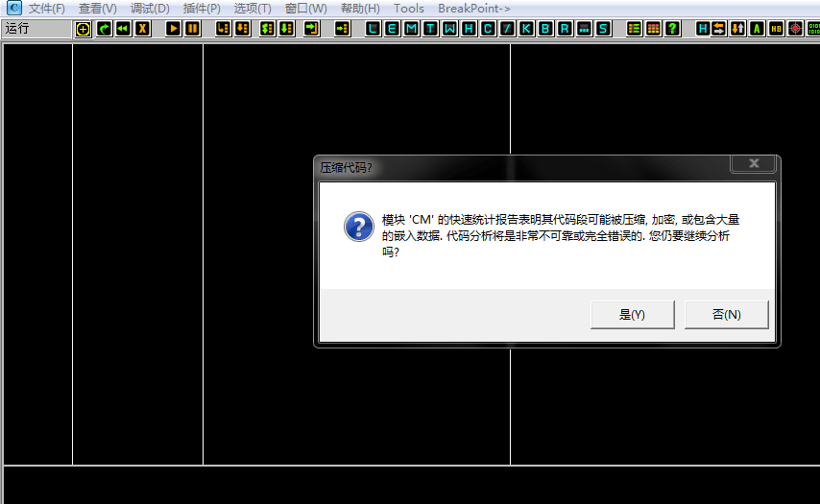820x504 pixels.
Task: Click the orange X close-program icon
Action: tap(143, 29)
